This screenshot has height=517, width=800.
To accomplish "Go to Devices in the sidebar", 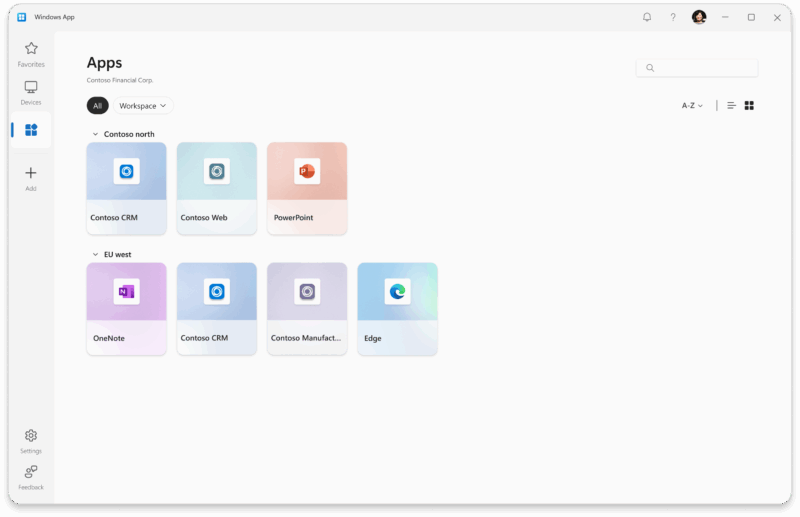I will coord(31,93).
